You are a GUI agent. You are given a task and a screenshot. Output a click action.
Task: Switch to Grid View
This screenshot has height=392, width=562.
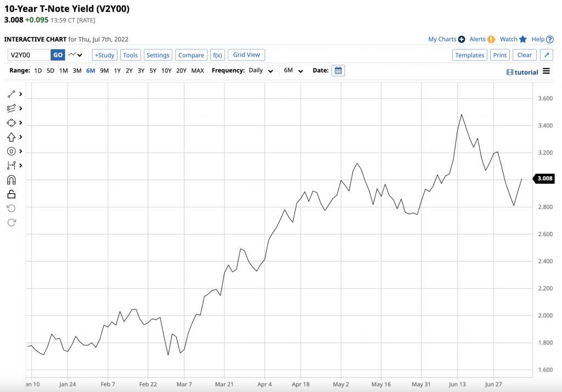tap(246, 55)
